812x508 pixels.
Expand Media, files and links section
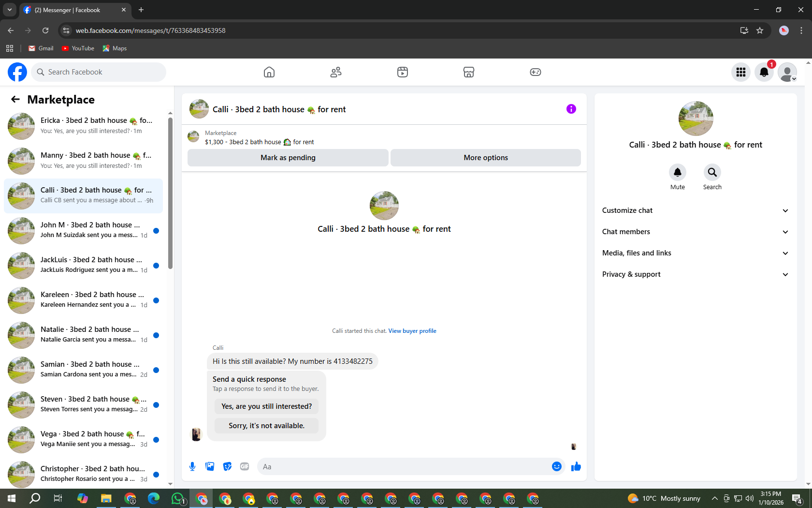click(x=696, y=253)
